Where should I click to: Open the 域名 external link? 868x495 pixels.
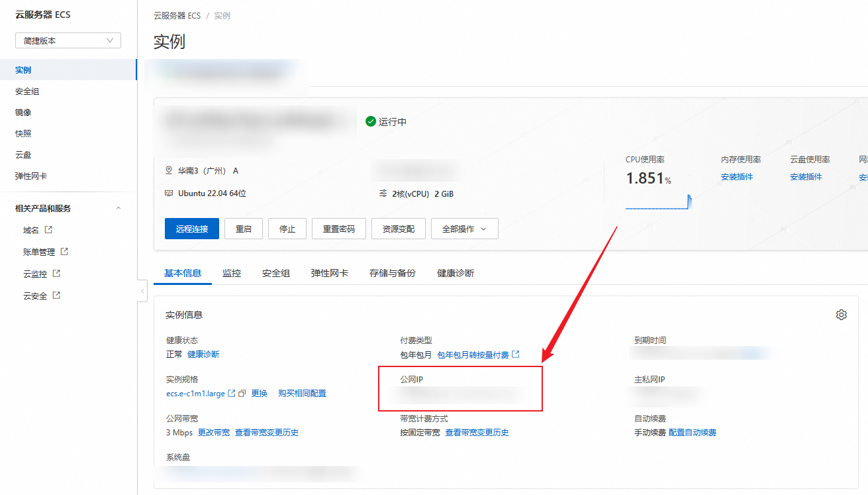pyautogui.click(x=31, y=230)
